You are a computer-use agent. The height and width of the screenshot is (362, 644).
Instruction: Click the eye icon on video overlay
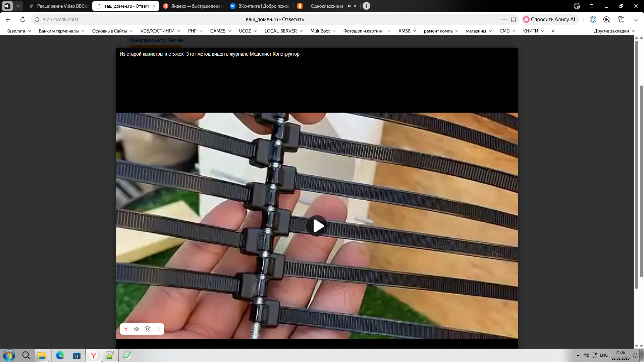tap(137, 329)
